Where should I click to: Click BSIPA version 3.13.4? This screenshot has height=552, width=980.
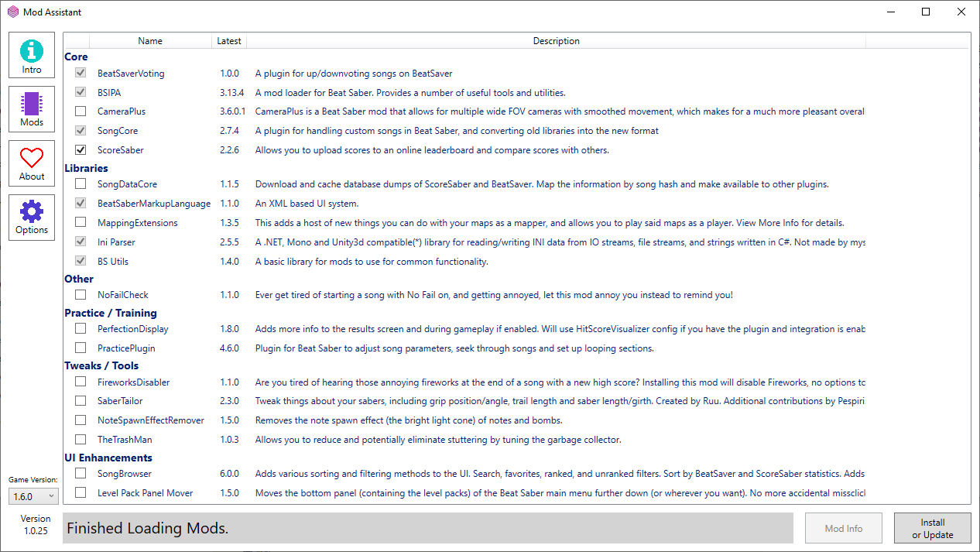tap(231, 93)
